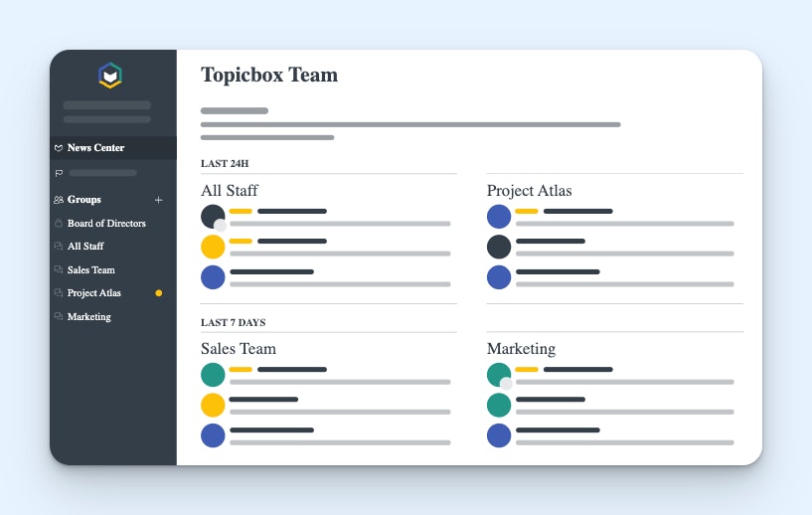The height and width of the screenshot is (515, 812).
Task: Click the Topicbox hexagon logo
Action: [x=110, y=76]
